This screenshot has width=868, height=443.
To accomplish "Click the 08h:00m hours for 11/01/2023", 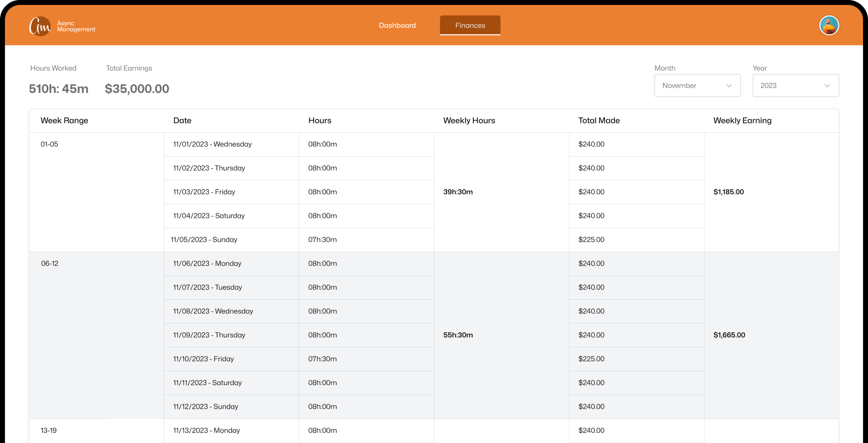I will (x=323, y=144).
